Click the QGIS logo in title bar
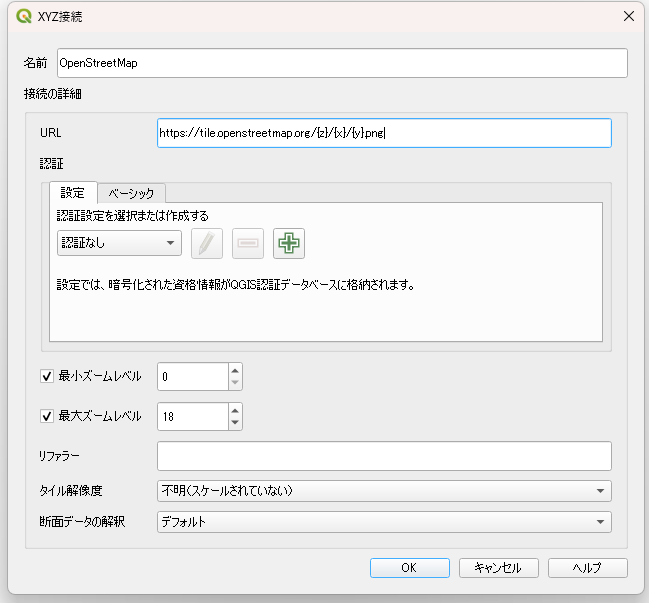 pyautogui.click(x=24, y=16)
